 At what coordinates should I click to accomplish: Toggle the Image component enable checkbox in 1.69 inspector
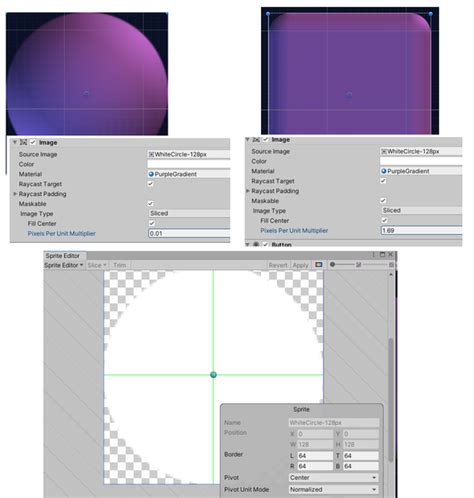pos(266,140)
